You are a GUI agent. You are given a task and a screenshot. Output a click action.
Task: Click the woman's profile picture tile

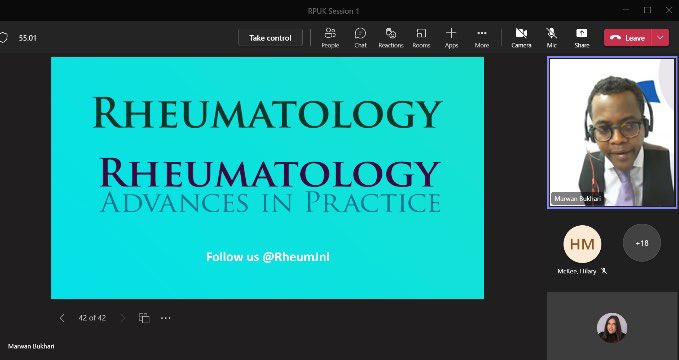tap(612, 328)
